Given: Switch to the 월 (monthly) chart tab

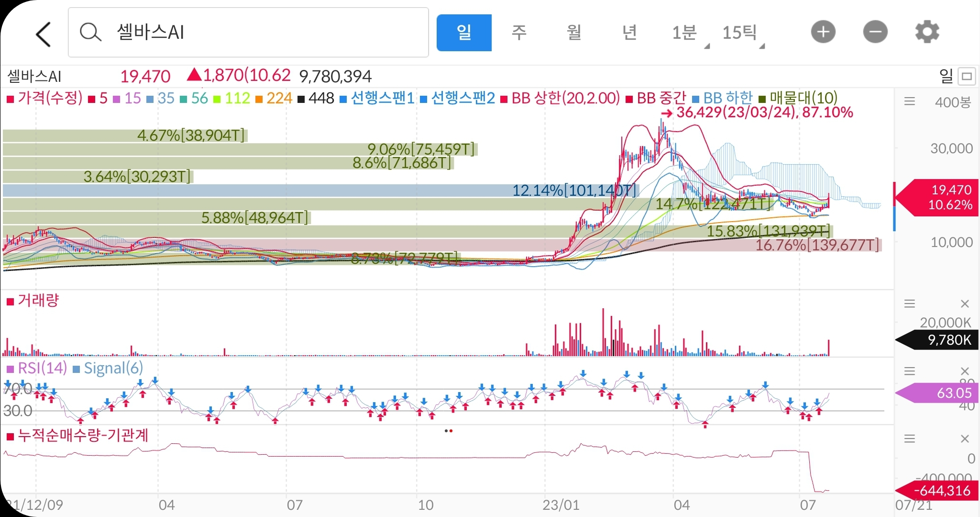Looking at the screenshot, I should 574,33.
